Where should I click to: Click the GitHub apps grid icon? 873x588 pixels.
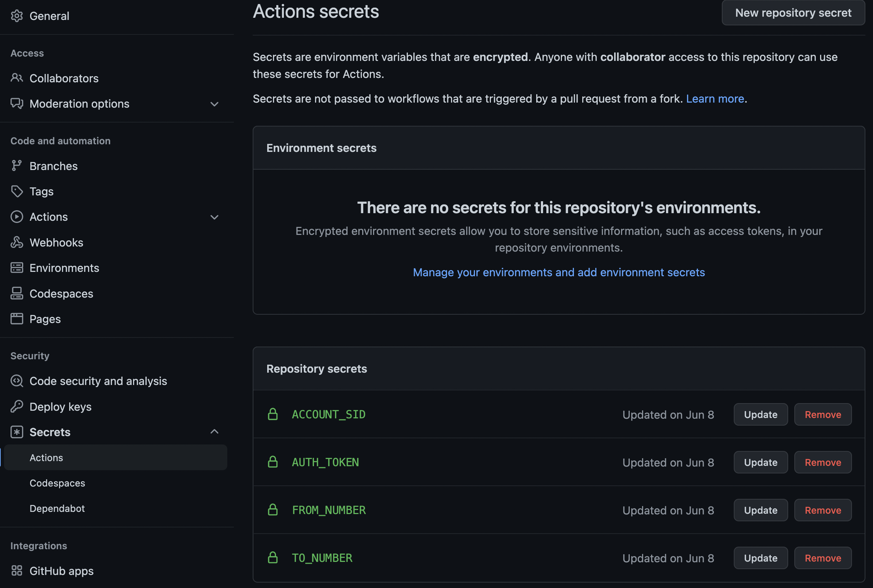17,571
